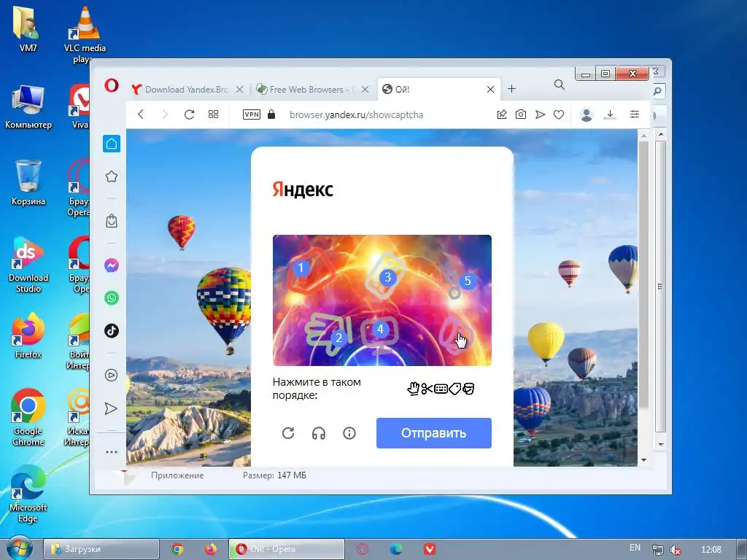This screenshot has height=560, width=747.
Task: Open Microsoft Edge from taskbar
Action: (395, 549)
